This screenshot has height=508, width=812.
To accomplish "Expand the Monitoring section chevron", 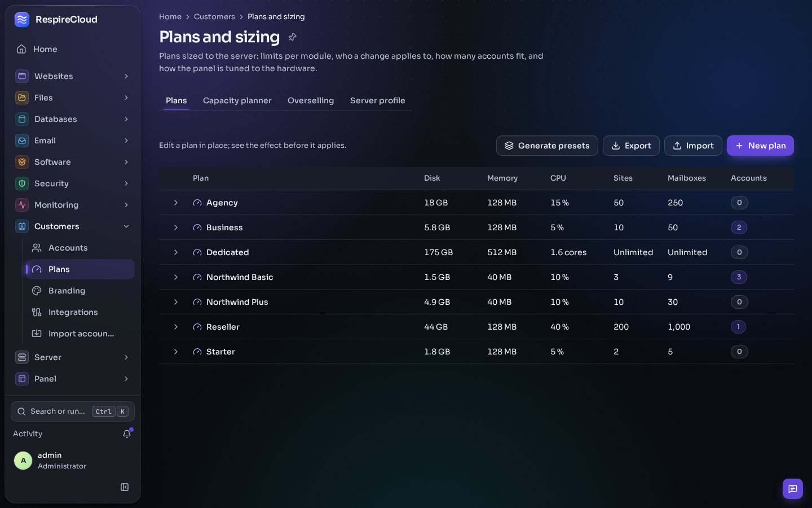I will pos(126,205).
